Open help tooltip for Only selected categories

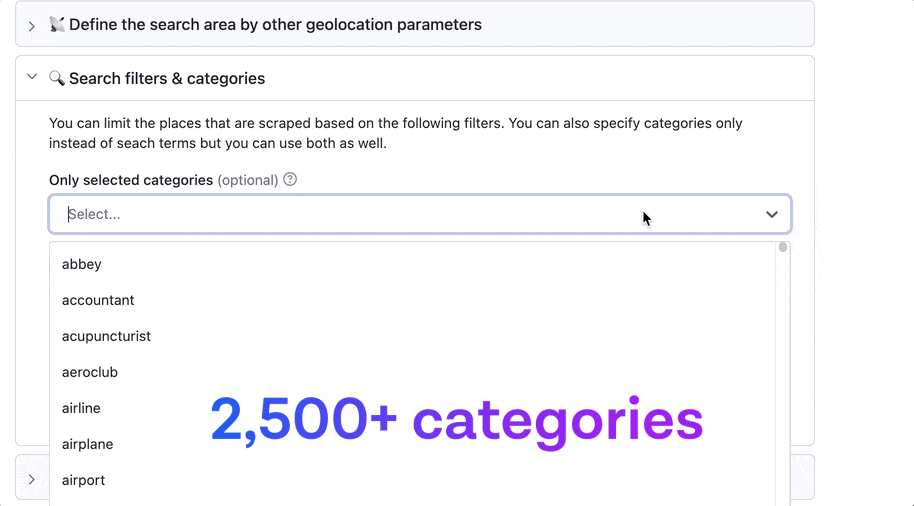click(x=290, y=180)
